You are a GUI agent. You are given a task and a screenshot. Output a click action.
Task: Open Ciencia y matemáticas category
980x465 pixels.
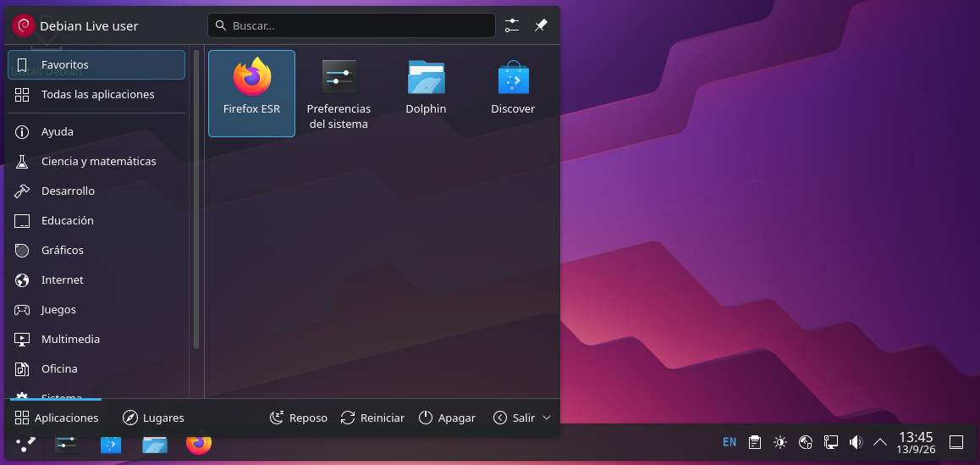96,162
